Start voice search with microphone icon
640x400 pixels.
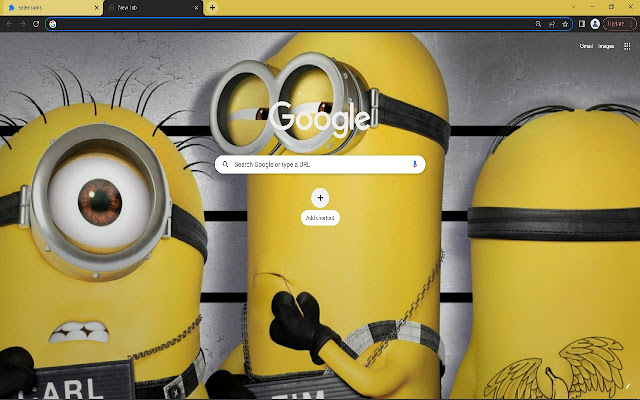click(x=415, y=164)
